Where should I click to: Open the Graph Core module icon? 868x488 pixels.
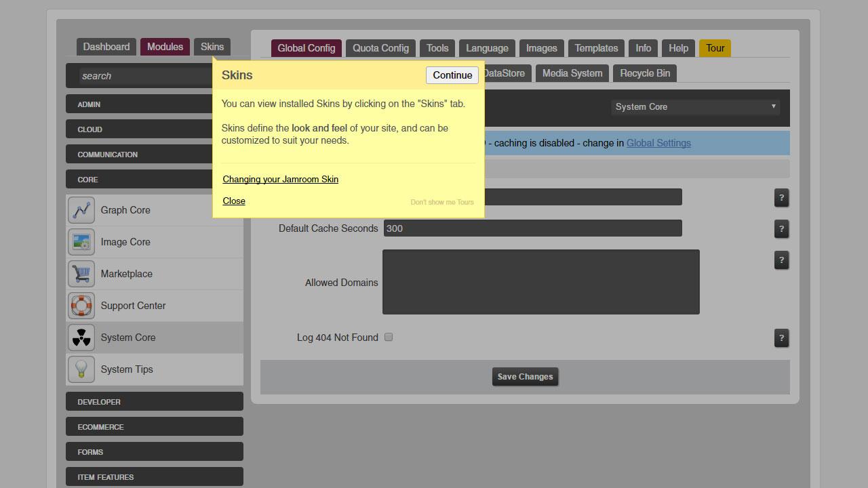coord(81,210)
